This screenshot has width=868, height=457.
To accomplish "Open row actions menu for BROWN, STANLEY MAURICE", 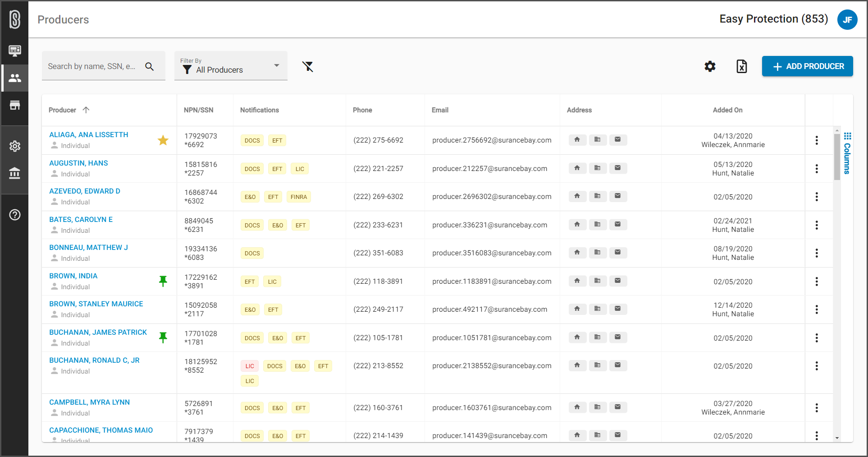I will click(x=817, y=309).
